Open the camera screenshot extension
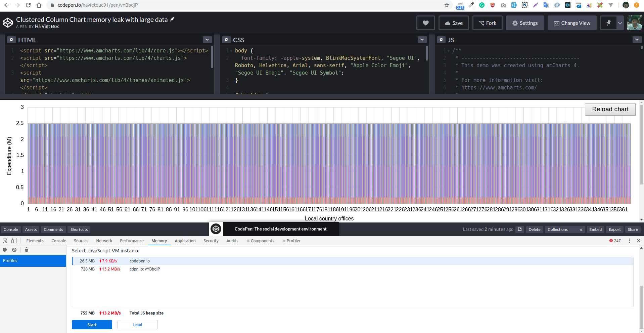Screen dimensions: 644x333 (503, 5)
